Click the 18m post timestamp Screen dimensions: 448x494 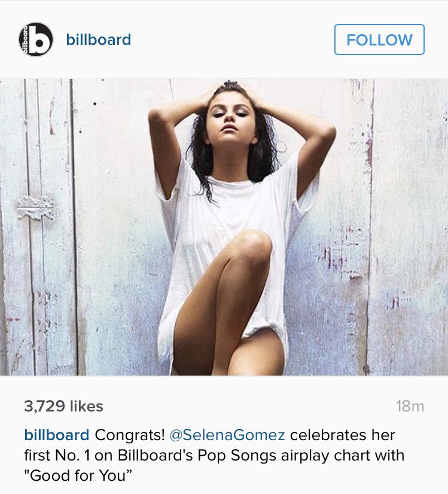(x=410, y=406)
